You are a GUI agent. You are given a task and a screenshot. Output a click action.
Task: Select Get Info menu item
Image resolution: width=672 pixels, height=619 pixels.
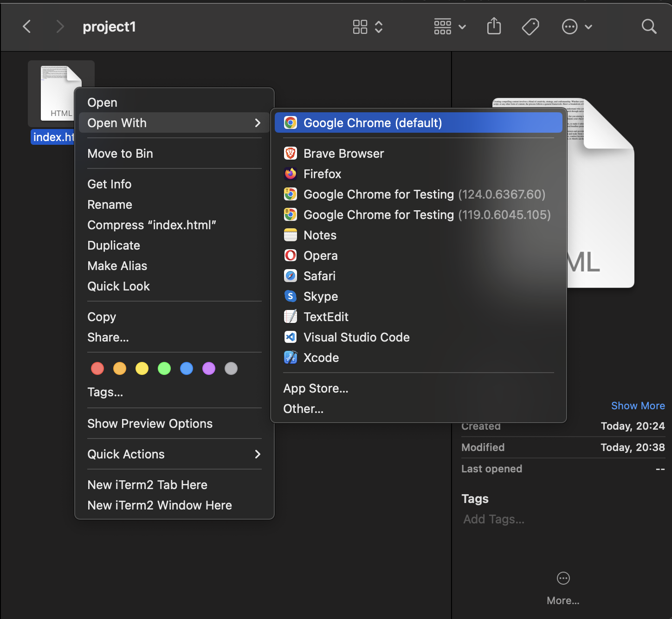[174, 184]
